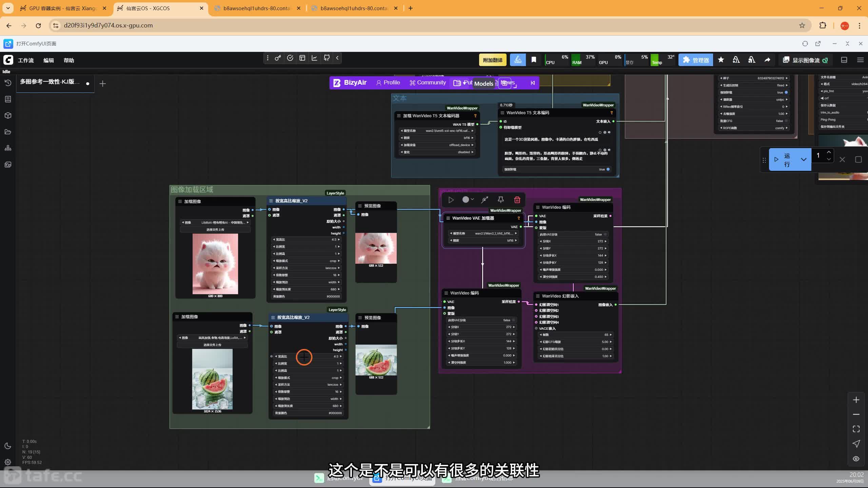Change ROPE函数 comfy option
The width and height of the screenshot is (868, 488).
754,128
